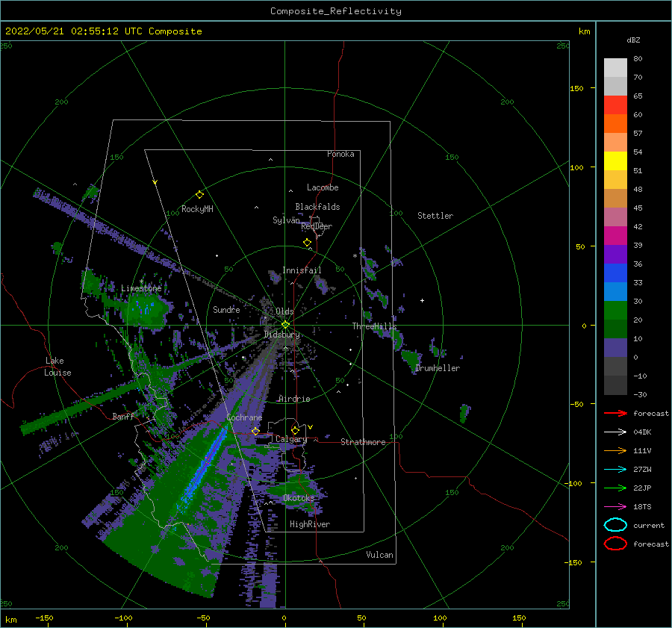Click the yellow diamond marker above Calgary

(295, 430)
